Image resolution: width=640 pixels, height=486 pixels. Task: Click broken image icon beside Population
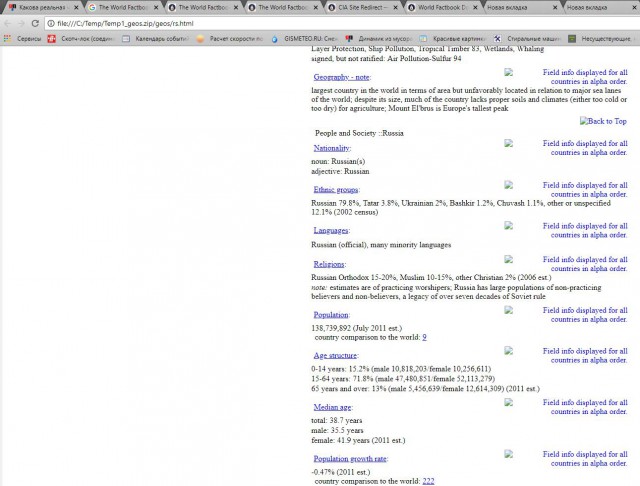pyautogui.click(x=508, y=310)
